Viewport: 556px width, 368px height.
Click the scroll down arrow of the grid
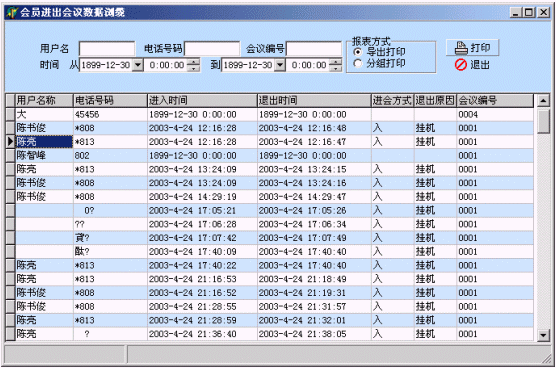543,335
